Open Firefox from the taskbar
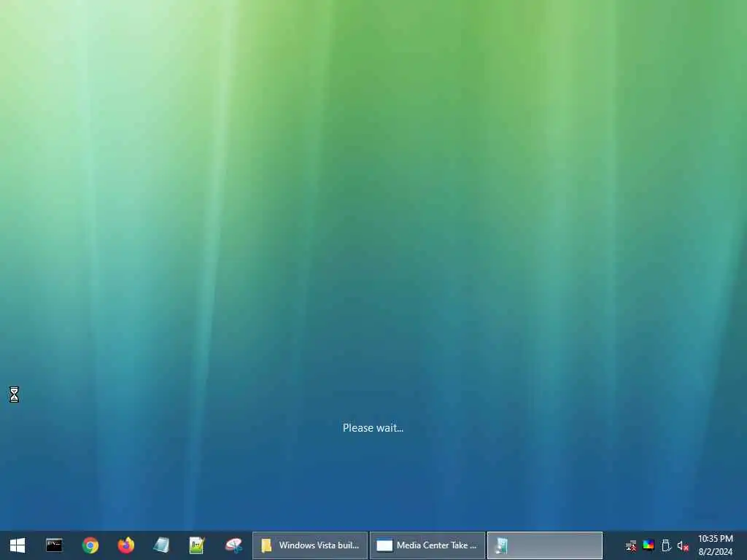The height and width of the screenshot is (560, 747). (x=125, y=545)
